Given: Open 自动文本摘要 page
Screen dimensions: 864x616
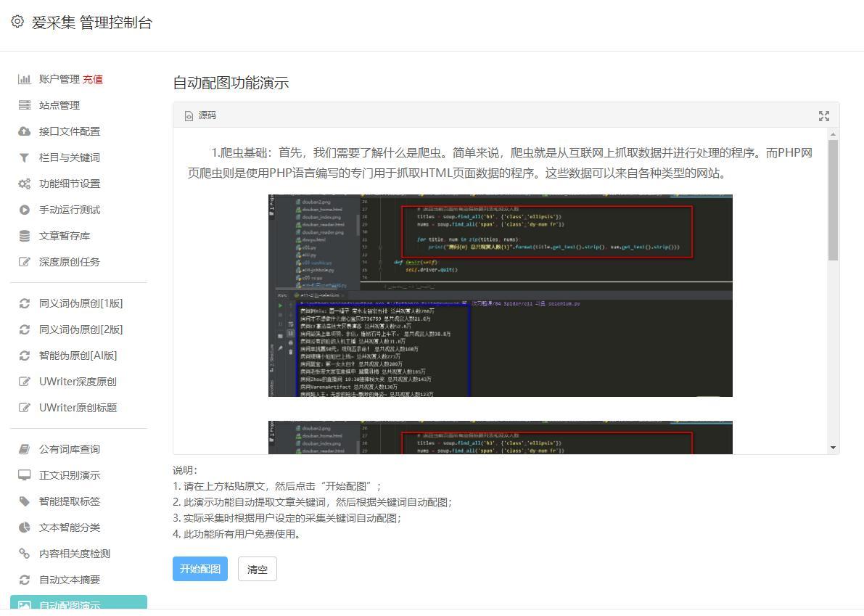Looking at the screenshot, I should [70, 580].
